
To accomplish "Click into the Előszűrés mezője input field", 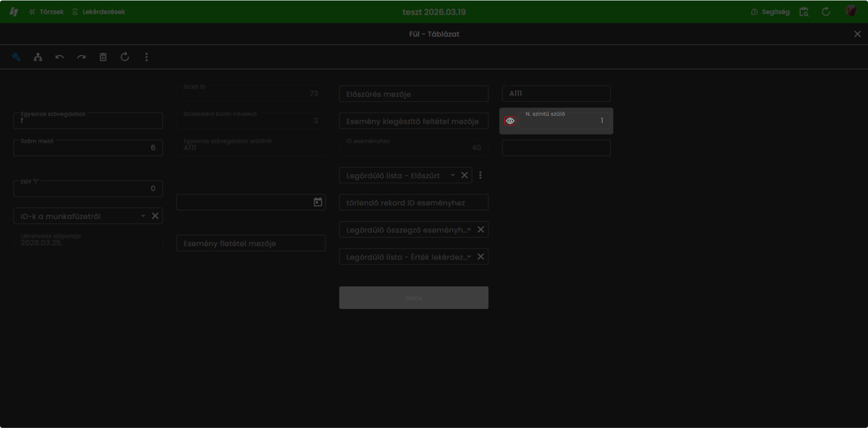I will pos(413,94).
